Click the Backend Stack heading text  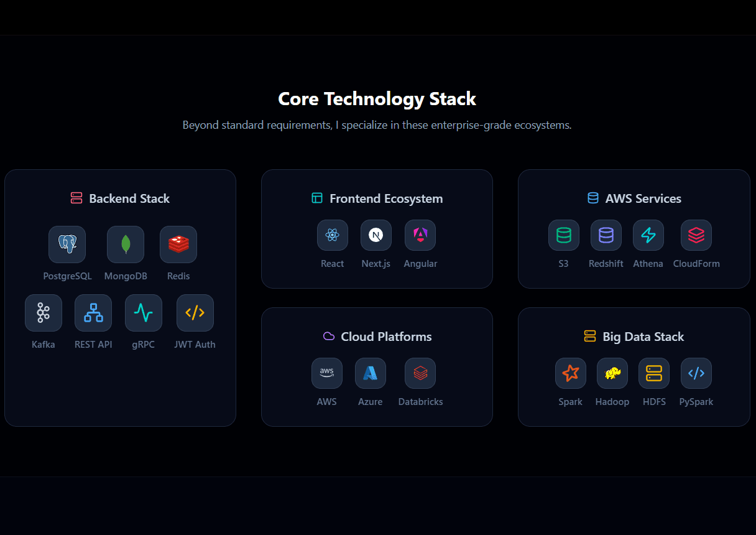pos(129,198)
